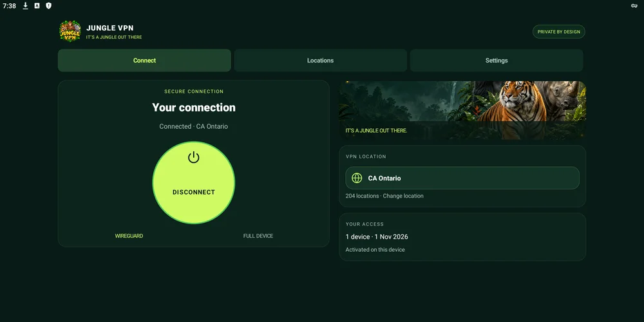The height and width of the screenshot is (322, 644).
Task: Click the 'Activated on this device' text
Action: (x=375, y=250)
